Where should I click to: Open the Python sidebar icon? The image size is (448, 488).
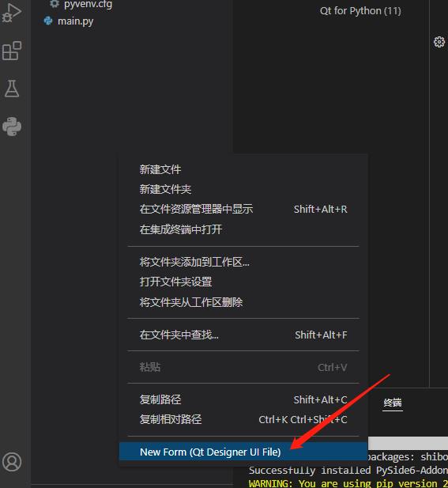[12, 127]
